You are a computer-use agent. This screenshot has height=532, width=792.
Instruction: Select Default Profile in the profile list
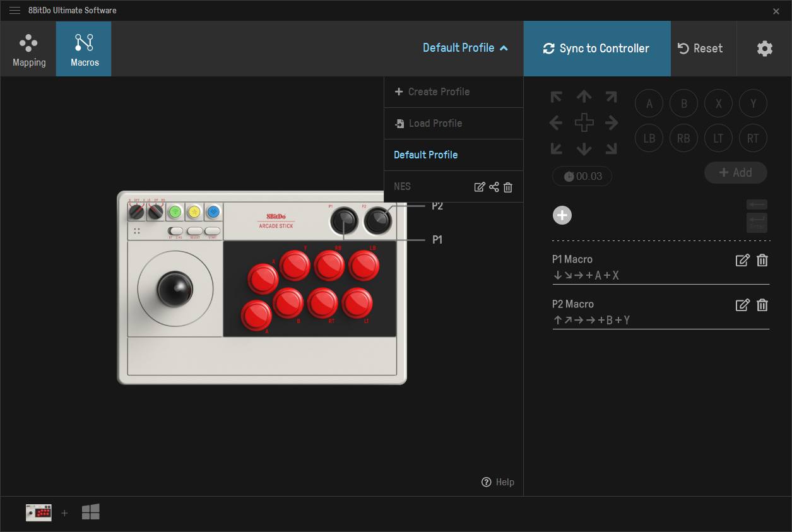pyautogui.click(x=454, y=155)
